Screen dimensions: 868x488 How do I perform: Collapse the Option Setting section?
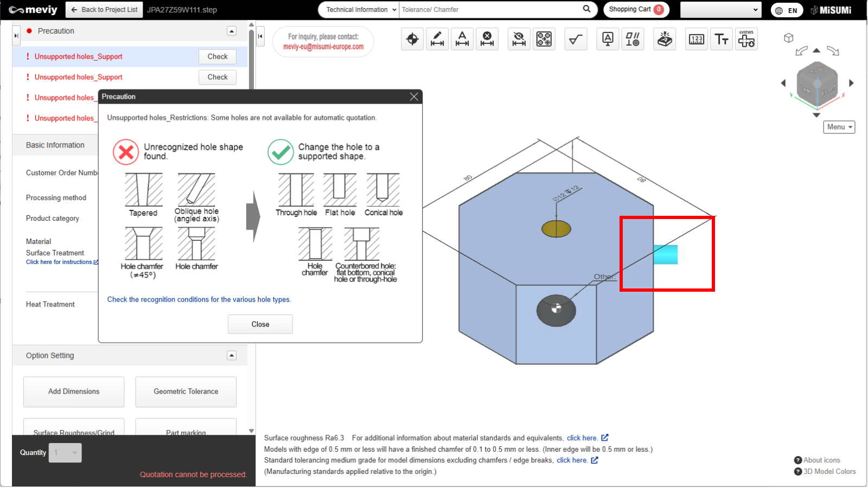(232, 356)
